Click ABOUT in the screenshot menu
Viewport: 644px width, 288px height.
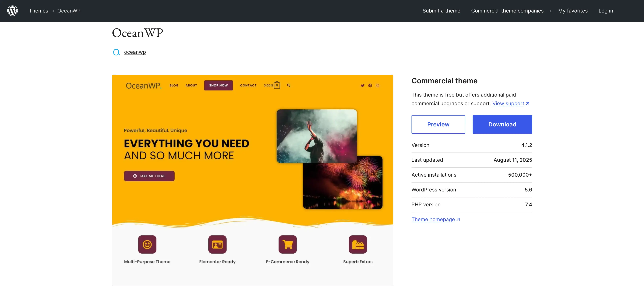tap(191, 85)
